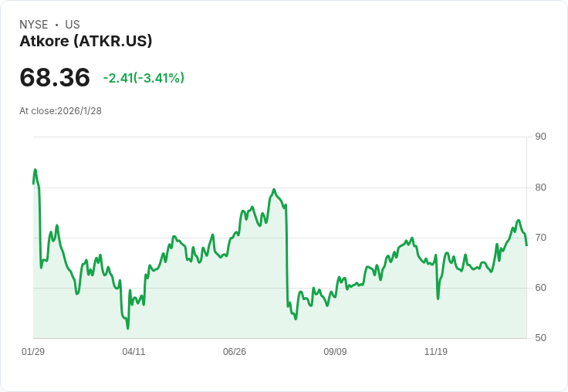Click the current price 68.36
Viewport: 568px width, 392px height.
point(55,77)
